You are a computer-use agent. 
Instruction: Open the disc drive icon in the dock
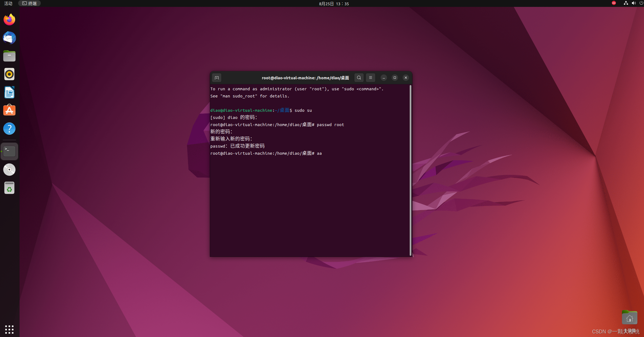[9, 170]
